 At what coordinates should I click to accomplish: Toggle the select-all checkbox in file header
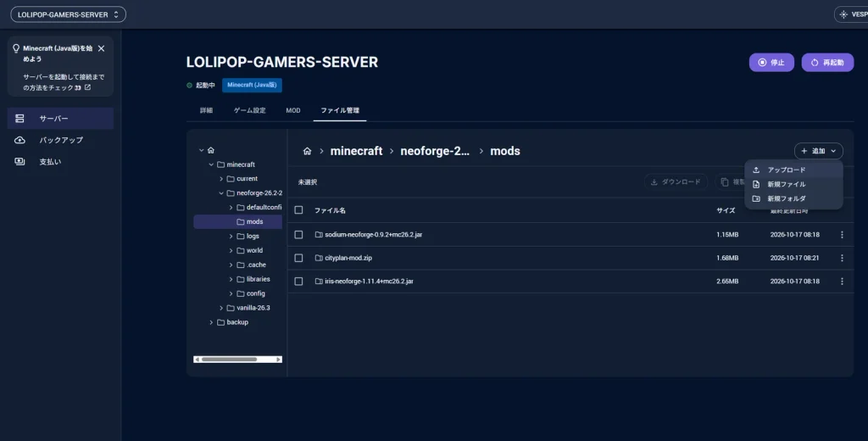pyautogui.click(x=299, y=210)
